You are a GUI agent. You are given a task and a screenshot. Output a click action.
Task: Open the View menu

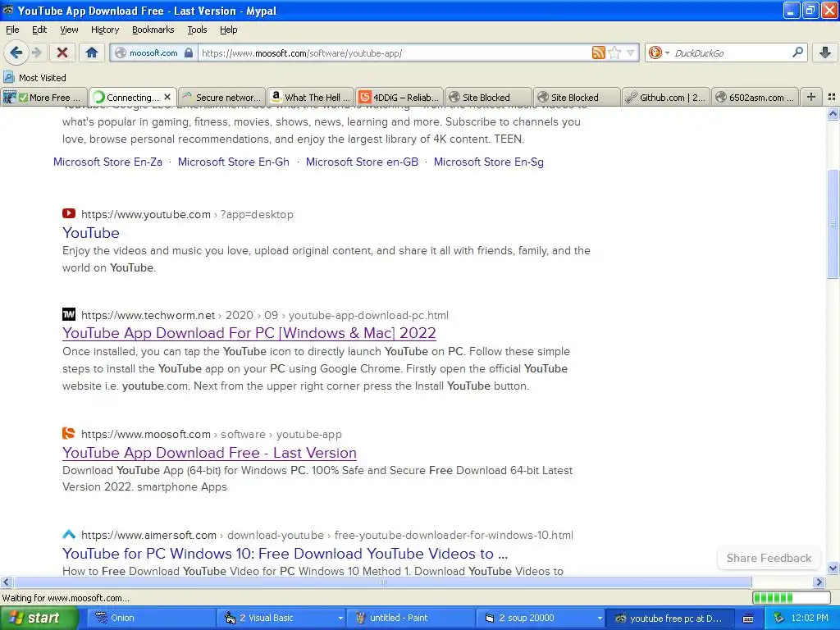(x=69, y=30)
